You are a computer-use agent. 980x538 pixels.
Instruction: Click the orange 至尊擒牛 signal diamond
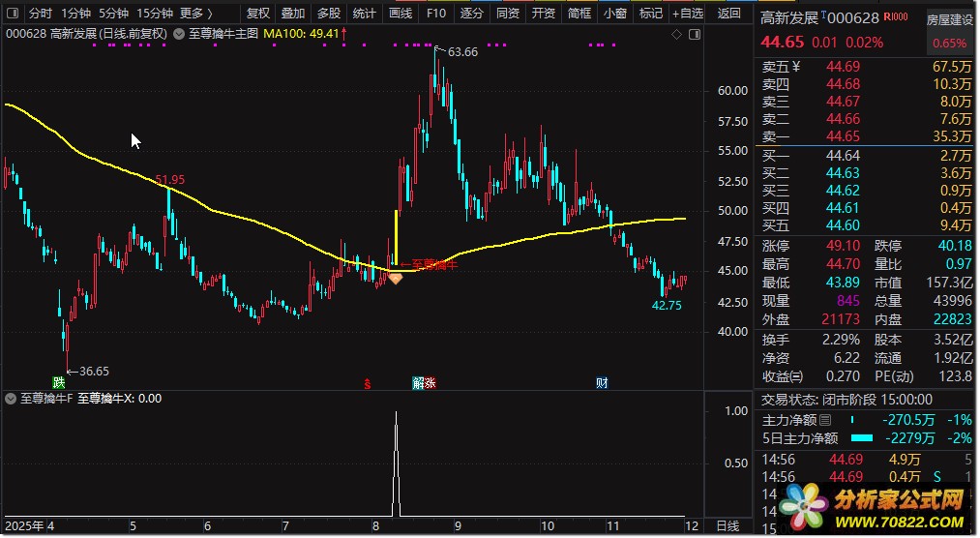(x=395, y=279)
